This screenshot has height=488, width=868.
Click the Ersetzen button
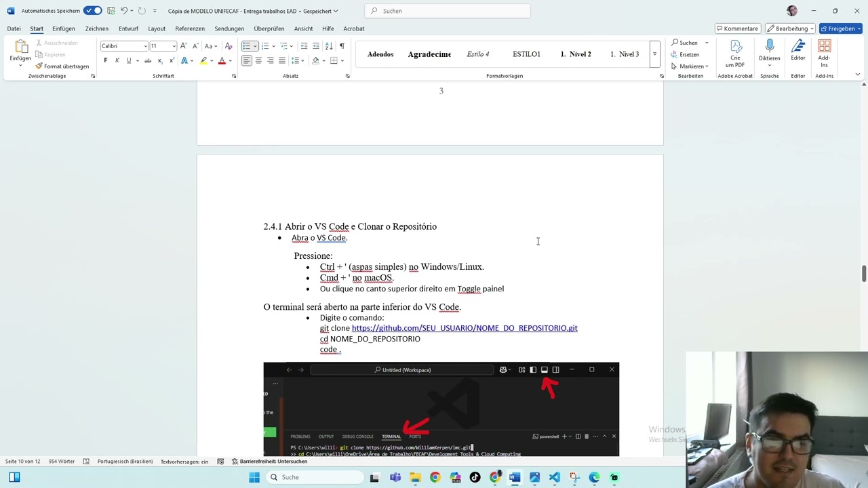685,54
